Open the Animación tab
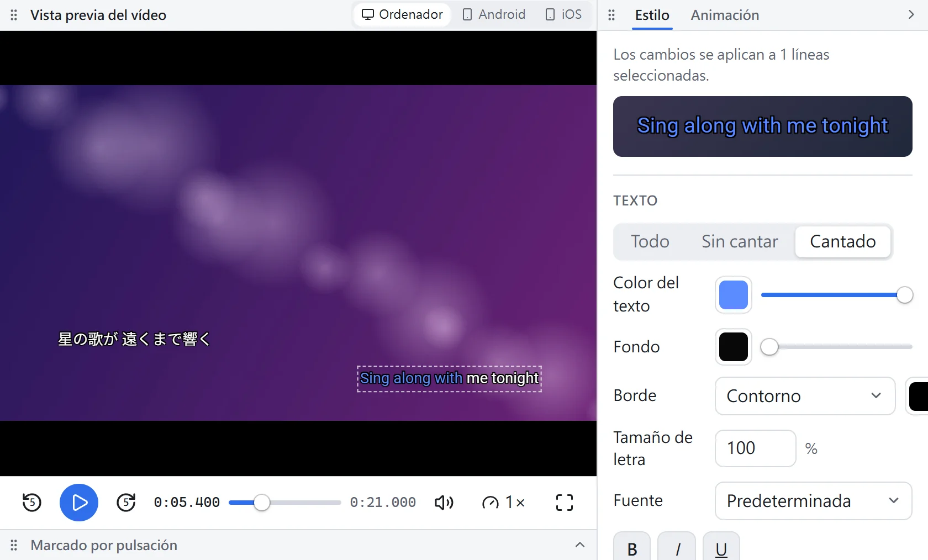Viewport: 928px width, 560px height. click(x=725, y=15)
